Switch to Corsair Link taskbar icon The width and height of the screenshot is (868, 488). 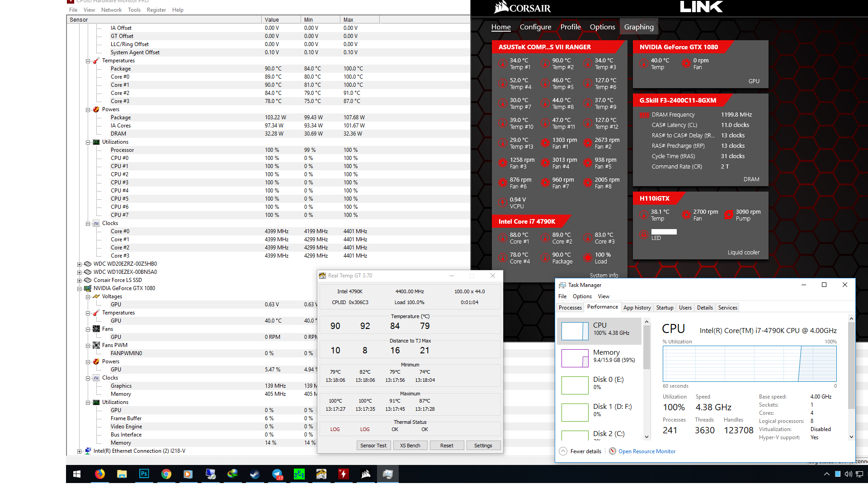366,474
